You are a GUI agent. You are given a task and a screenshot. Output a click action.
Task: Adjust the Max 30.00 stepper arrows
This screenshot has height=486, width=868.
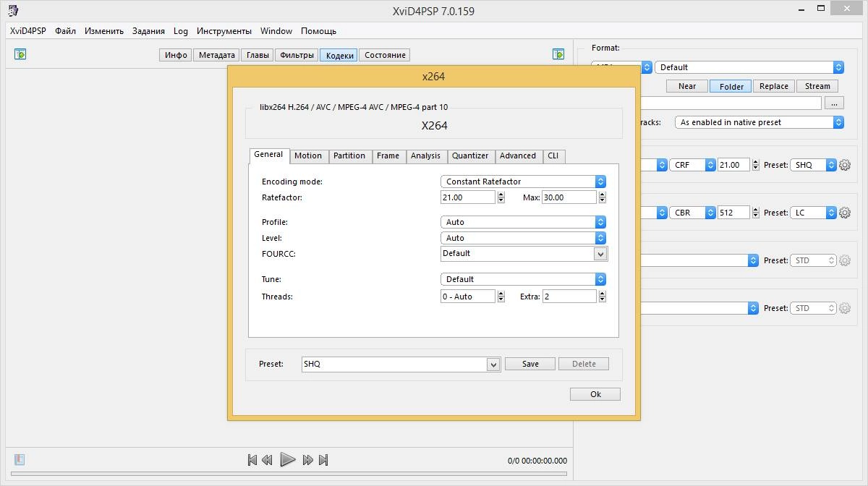point(602,197)
